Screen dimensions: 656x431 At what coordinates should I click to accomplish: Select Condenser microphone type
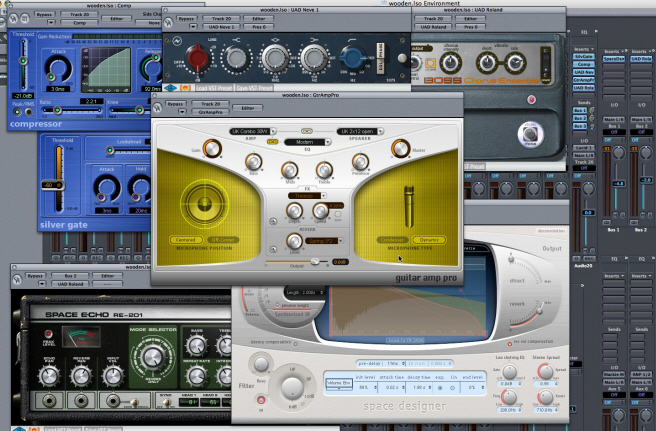point(392,240)
